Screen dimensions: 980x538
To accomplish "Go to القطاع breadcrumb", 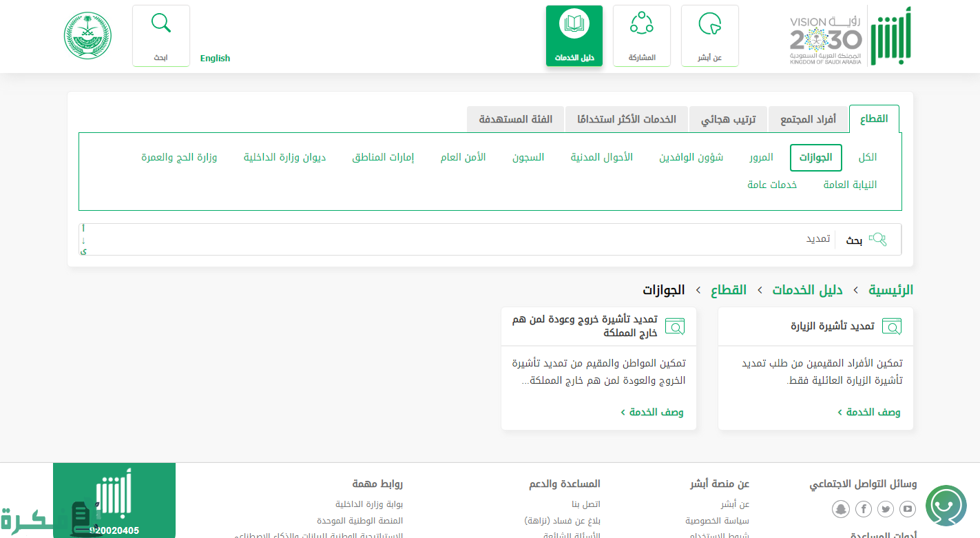I will click(729, 290).
